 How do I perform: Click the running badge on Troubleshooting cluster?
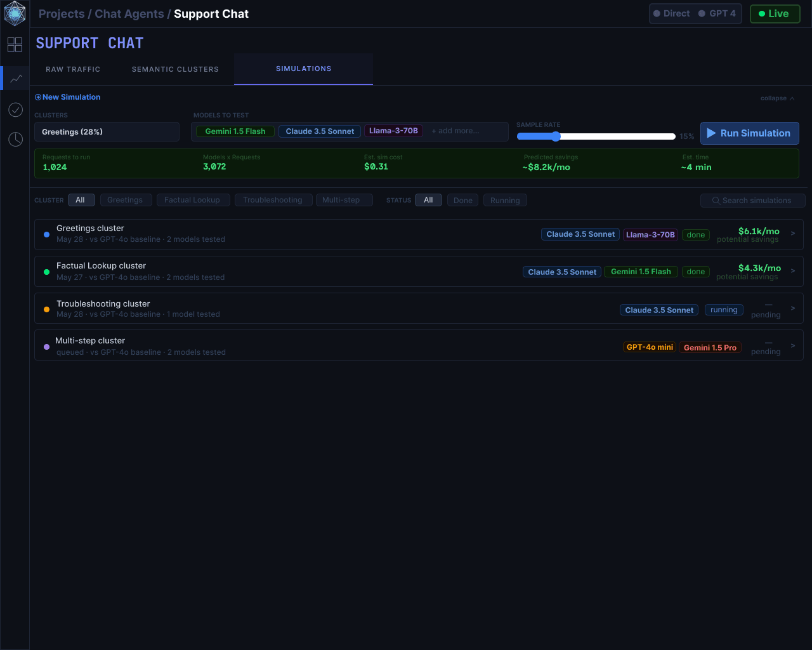tap(724, 310)
